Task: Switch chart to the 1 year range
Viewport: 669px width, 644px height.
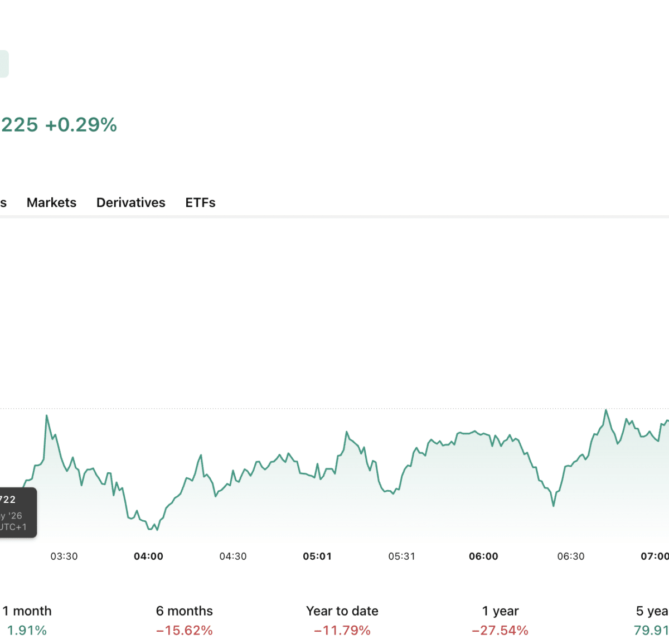Action: point(500,621)
